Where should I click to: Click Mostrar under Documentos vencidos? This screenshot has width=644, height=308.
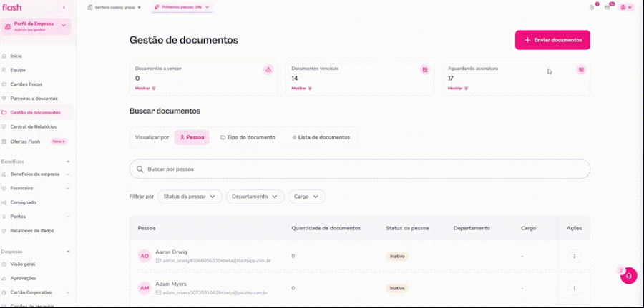[x=301, y=88]
